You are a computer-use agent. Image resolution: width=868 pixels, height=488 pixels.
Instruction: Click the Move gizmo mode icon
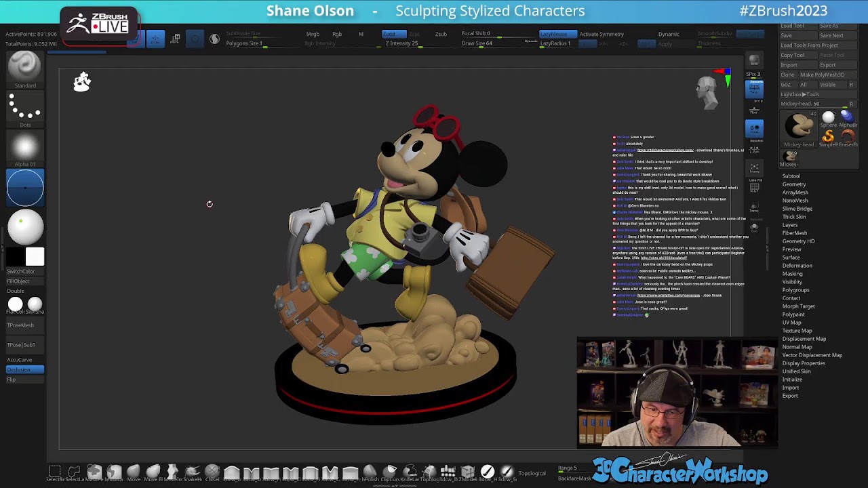pos(176,39)
